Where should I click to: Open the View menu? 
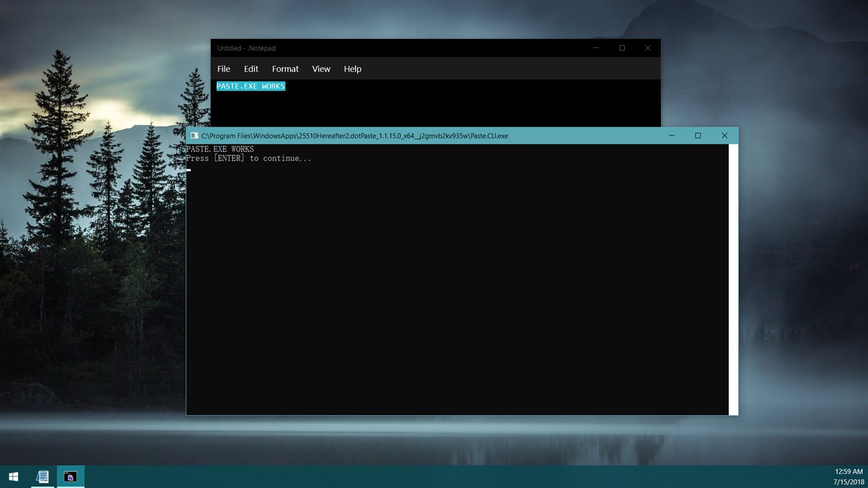pyautogui.click(x=321, y=69)
